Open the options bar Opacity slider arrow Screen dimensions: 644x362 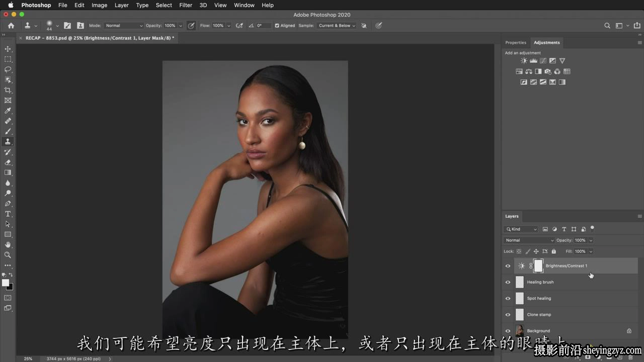pyautogui.click(x=180, y=26)
